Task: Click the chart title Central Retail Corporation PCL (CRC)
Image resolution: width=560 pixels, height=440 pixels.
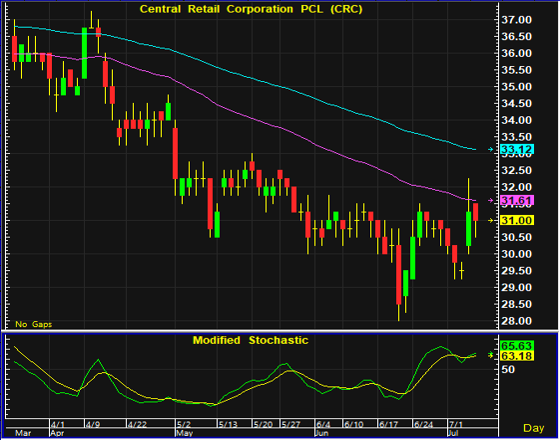Action: 251,9
